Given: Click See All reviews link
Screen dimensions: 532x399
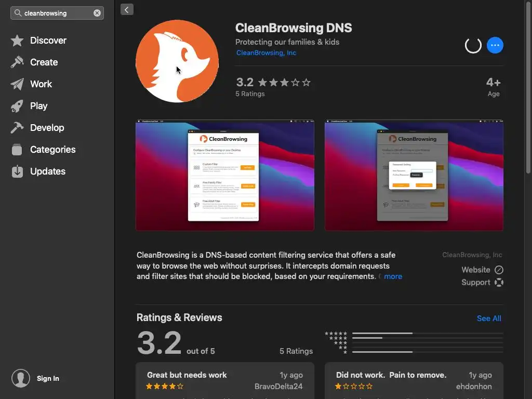Looking at the screenshot, I should (x=489, y=318).
